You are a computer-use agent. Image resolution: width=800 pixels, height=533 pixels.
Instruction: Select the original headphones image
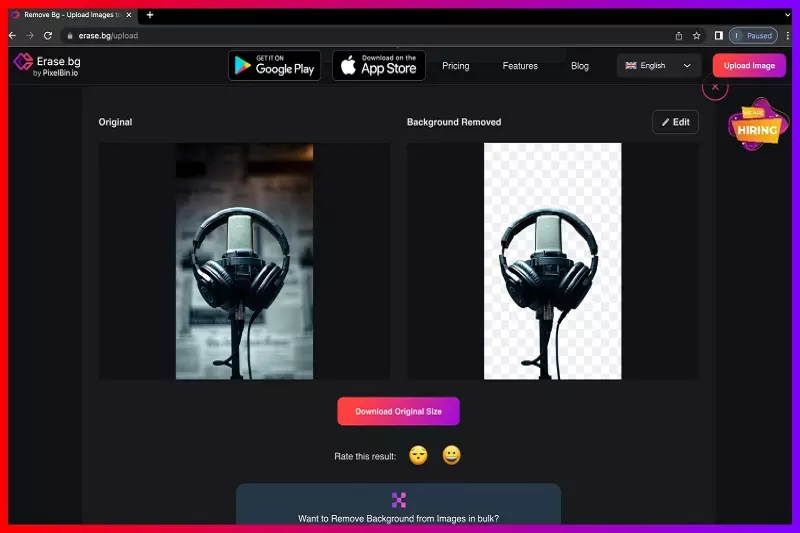244,261
